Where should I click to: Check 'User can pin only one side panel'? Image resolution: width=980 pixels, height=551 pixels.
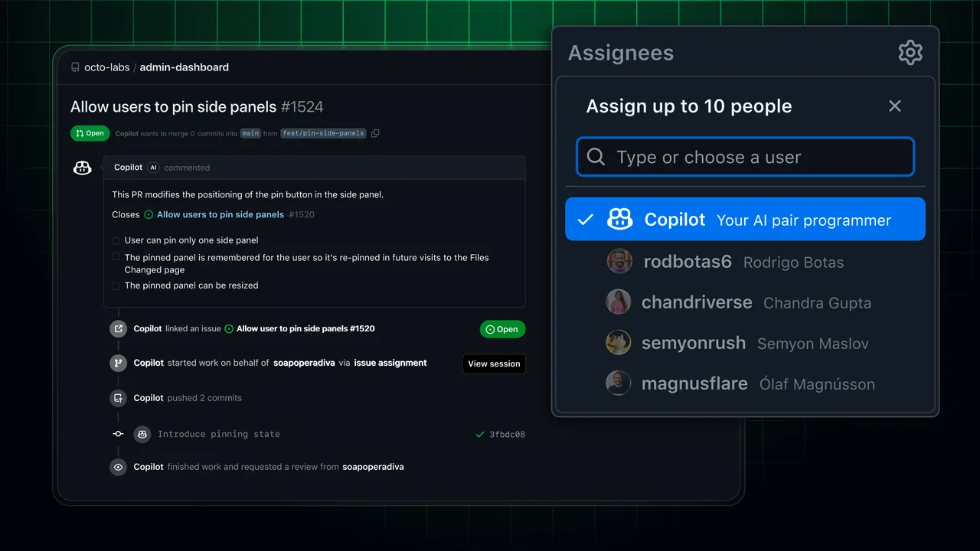(116, 240)
